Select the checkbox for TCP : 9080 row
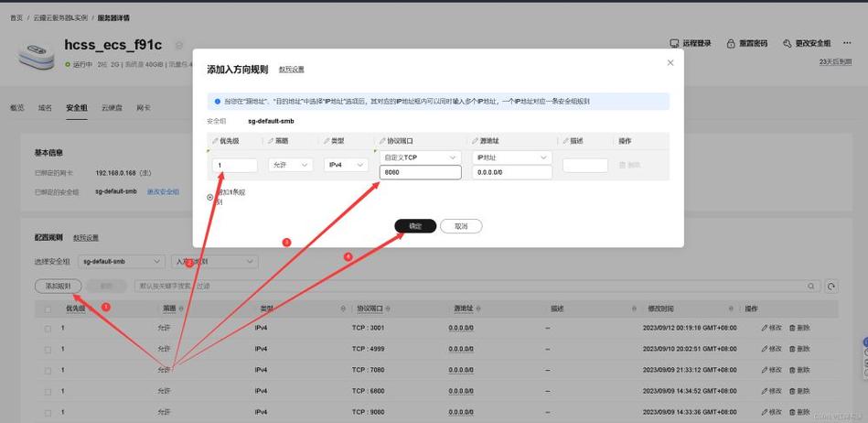The image size is (868, 423). coord(48,412)
